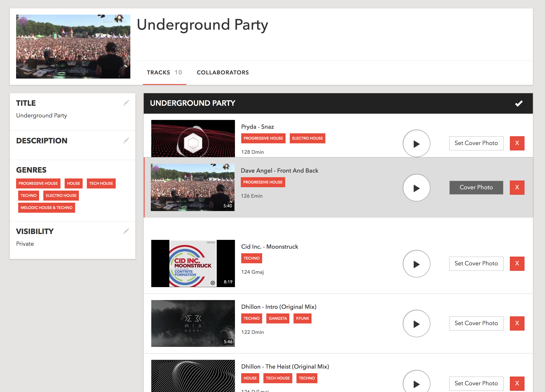Viewport: 545px width, 392px height.
Task: Toggle active Cover Photo on Dave Angel
Action: 476,187
